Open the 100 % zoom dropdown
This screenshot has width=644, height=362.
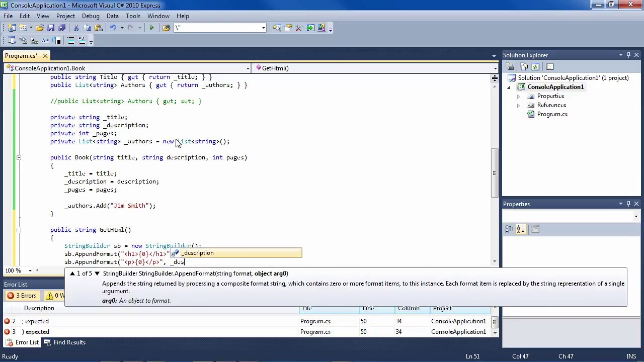tap(30, 270)
